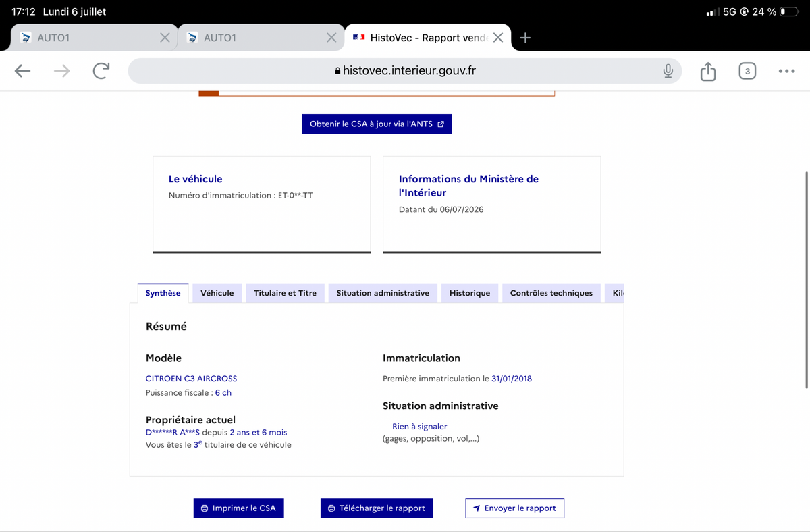The width and height of the screenshot is (810, 532).
Task: Reload the page with refresh icon
Action: pos(101,71)
